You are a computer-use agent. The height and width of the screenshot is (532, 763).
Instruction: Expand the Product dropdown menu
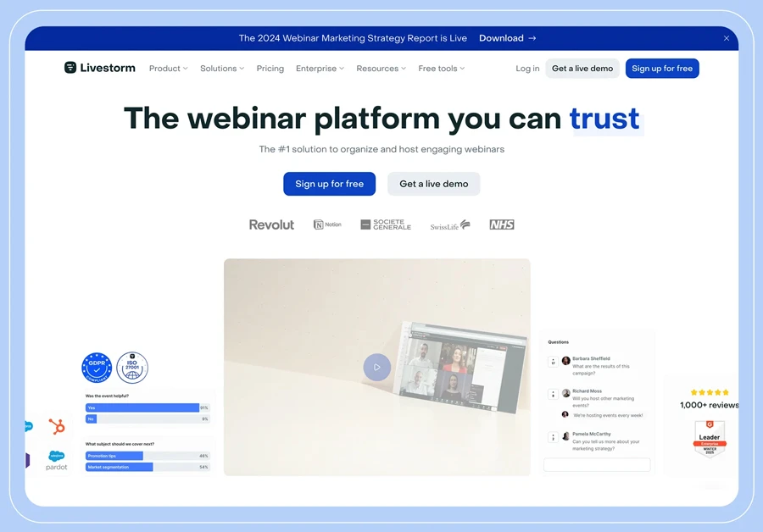click(x=167, y=69)
